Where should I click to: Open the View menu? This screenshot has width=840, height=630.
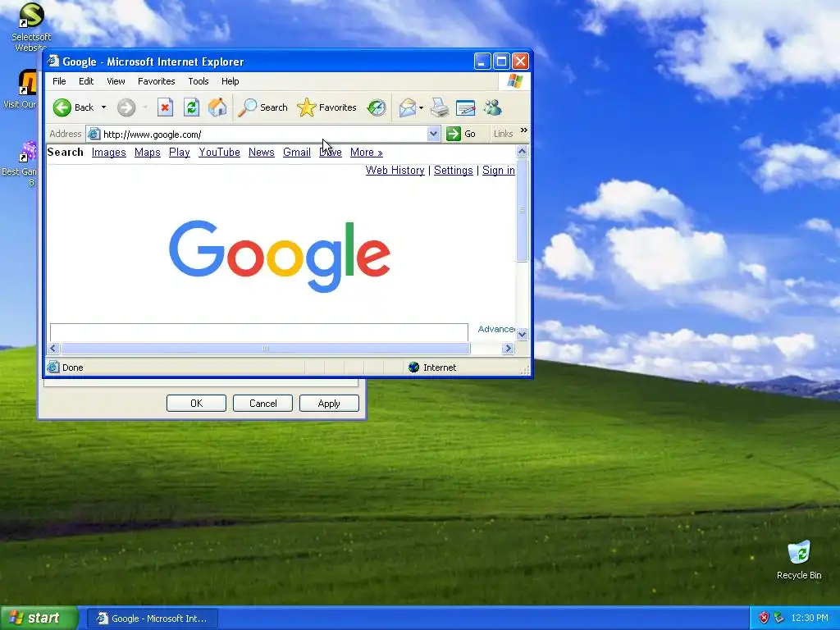coord(116,81)
